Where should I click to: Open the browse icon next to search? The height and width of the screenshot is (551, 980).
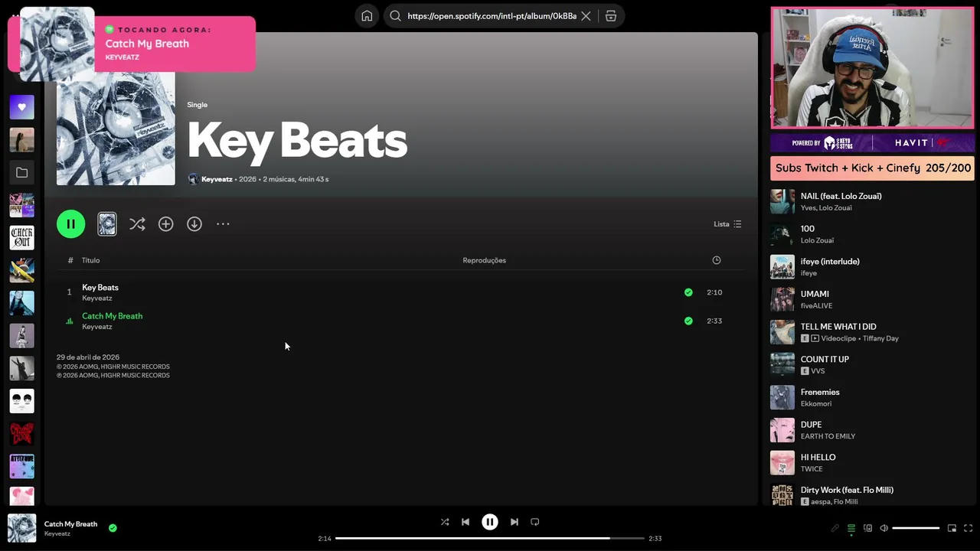click(611, 16)
